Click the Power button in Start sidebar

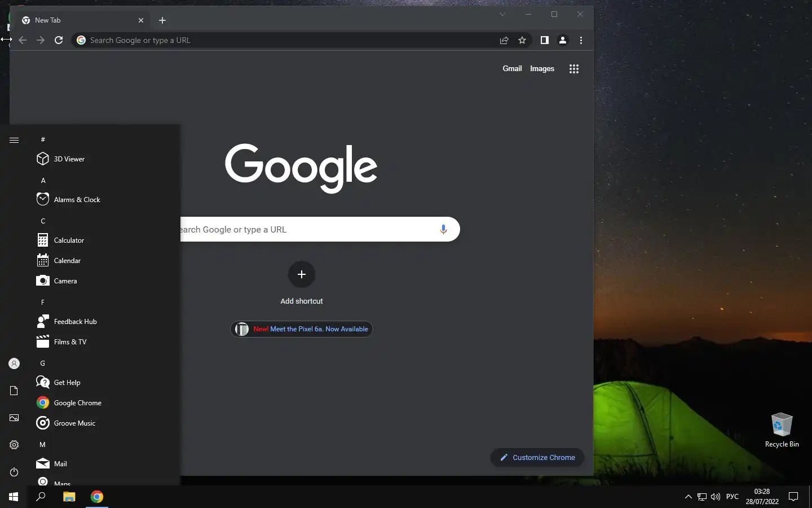click(x=14, y=472)
